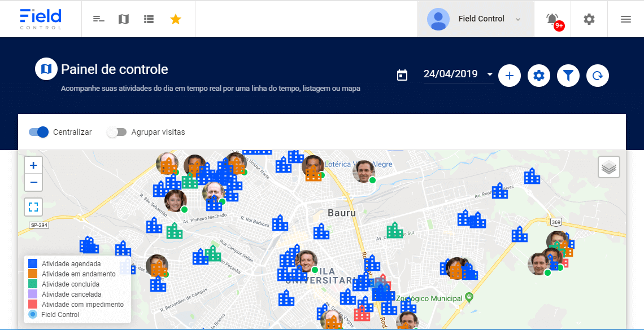This screenshot has width=644, height=330.
Task: Click the round plus button to add activity
Action: pyautogui.click(x=510, y=76)
